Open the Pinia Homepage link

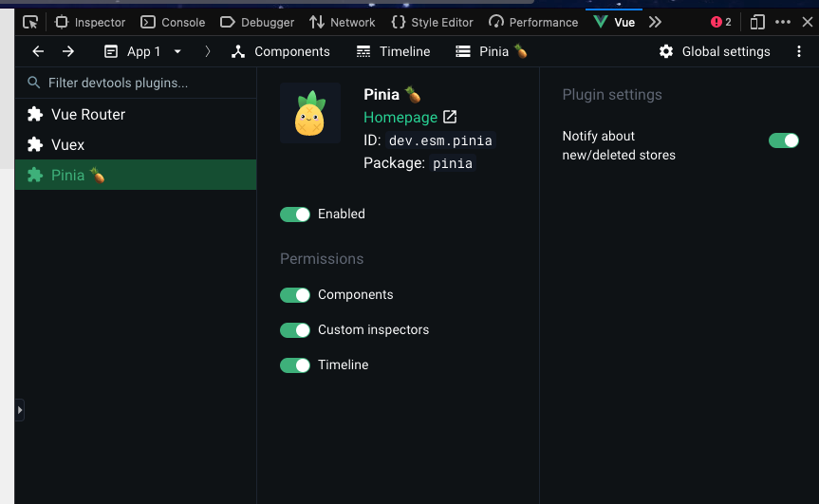point(400,118)
